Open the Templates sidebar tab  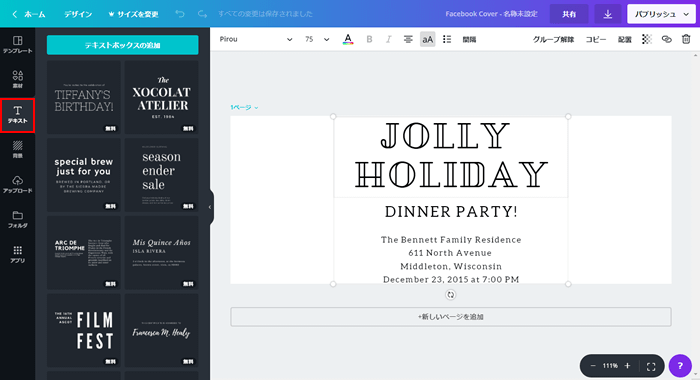click(17, 45)
